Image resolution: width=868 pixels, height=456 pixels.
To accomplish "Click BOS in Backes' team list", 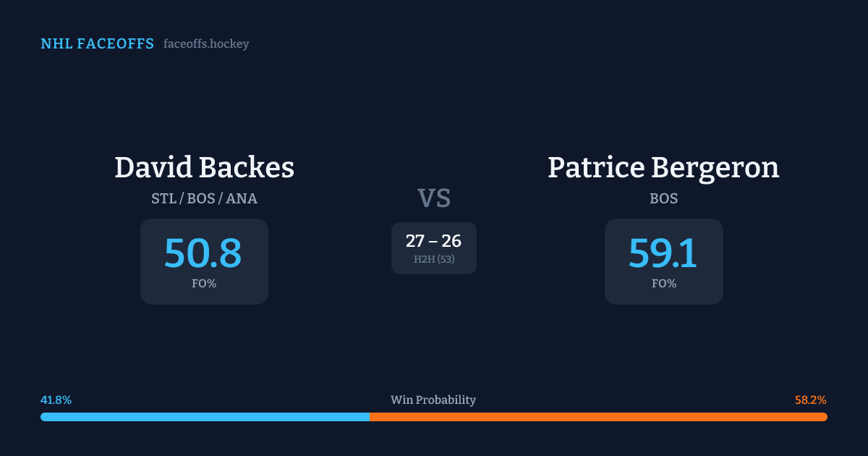I will [201, 198].
